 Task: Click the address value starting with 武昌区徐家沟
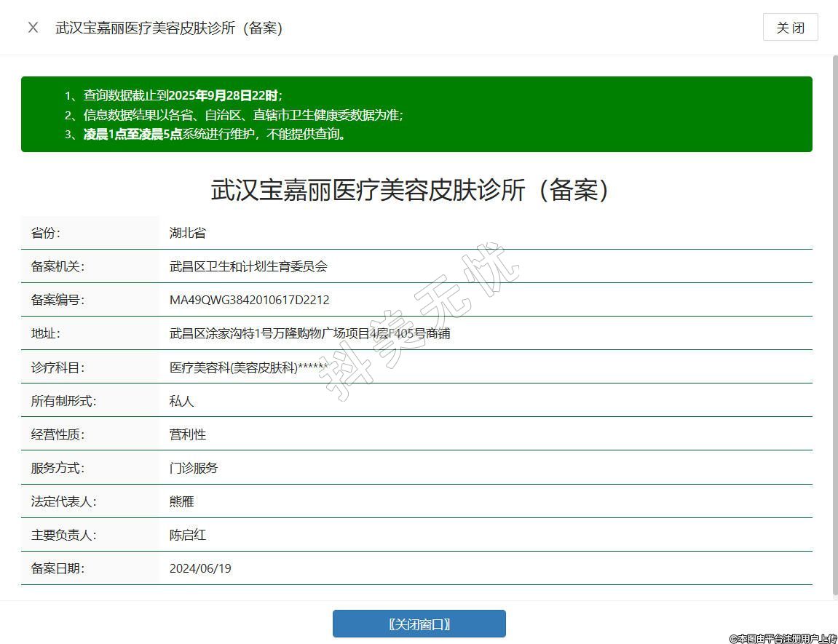(x=309, y=333)
